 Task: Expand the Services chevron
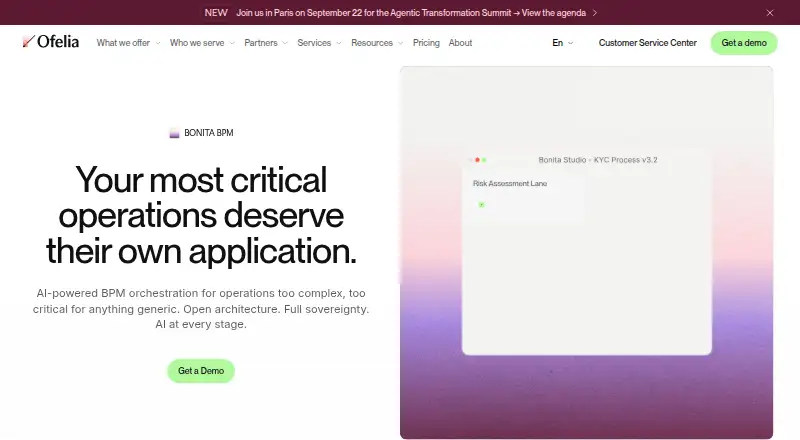pos(339,43)
